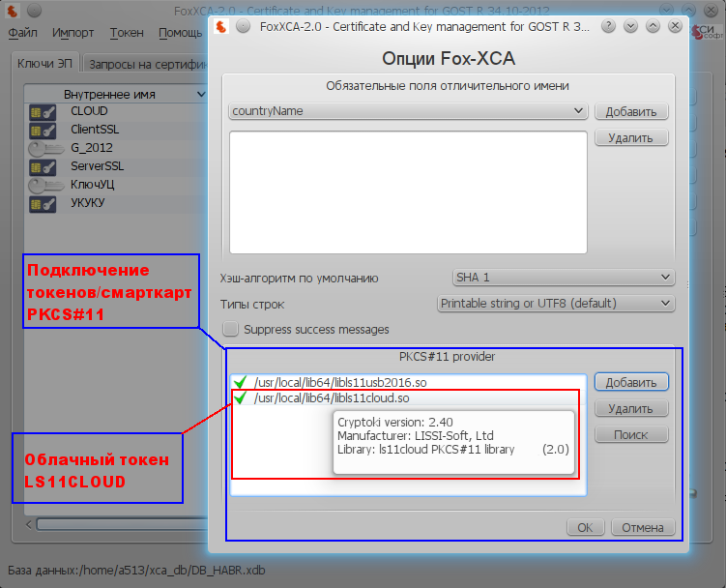
Task: Click Добавить next to countryName
Action: point(631,111)
